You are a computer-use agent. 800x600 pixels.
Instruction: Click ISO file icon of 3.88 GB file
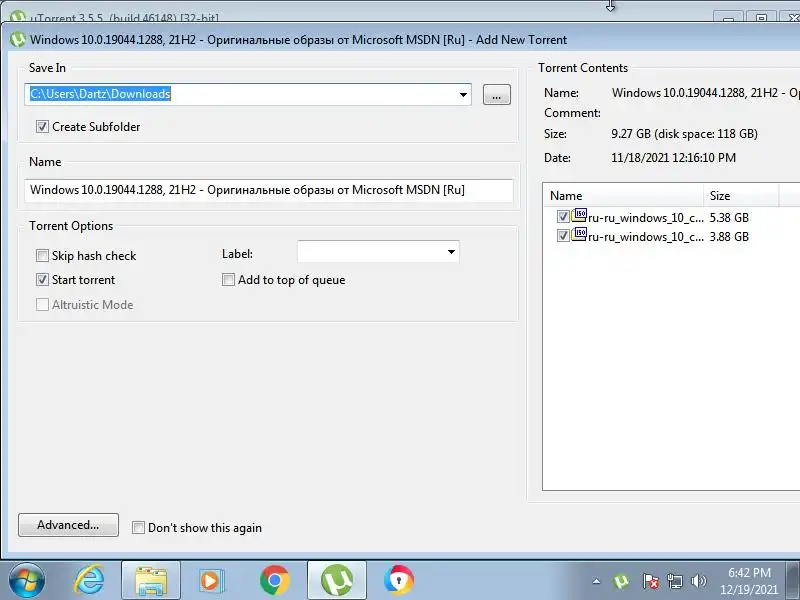pyautogui.click(x=579, y=234)
